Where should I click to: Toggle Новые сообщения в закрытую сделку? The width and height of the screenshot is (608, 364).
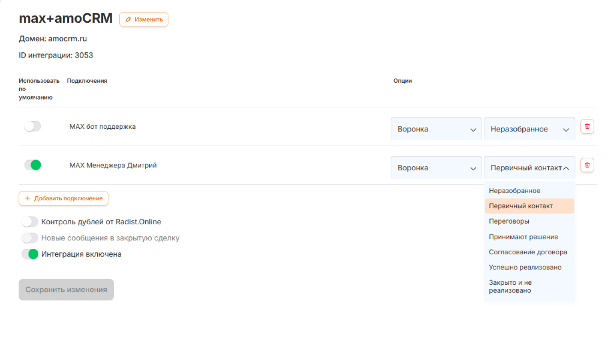(x=29, y=238)
